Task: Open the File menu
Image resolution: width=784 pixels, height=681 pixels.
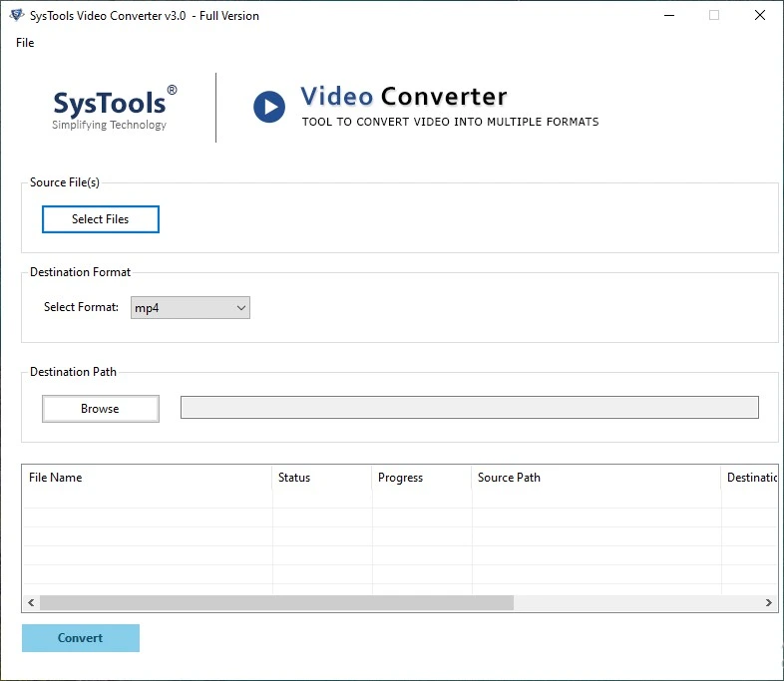Action: 25,43
